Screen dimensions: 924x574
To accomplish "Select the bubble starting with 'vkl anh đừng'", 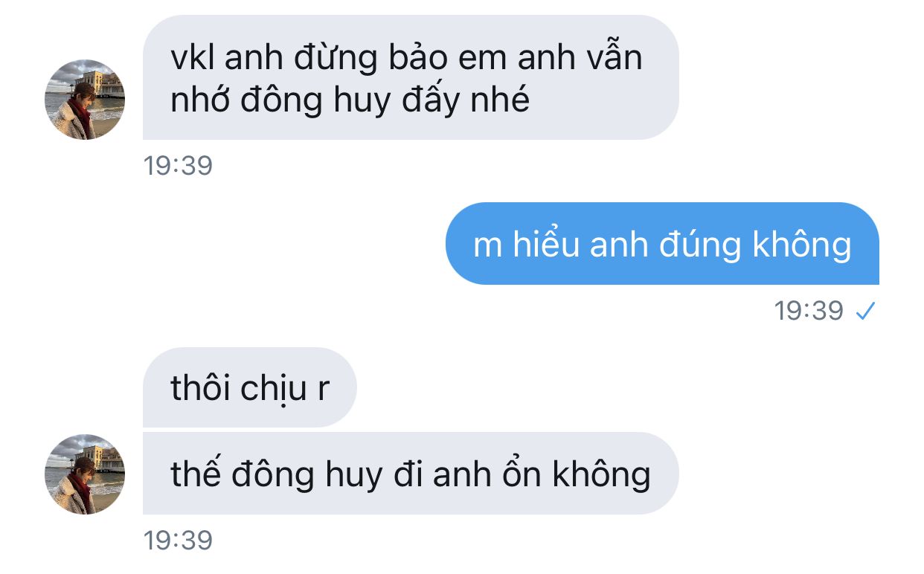I will (x=411, y=77).
